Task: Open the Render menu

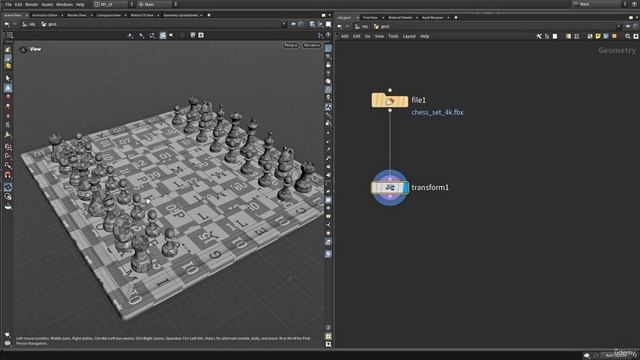Action: (x=31, y=4)
